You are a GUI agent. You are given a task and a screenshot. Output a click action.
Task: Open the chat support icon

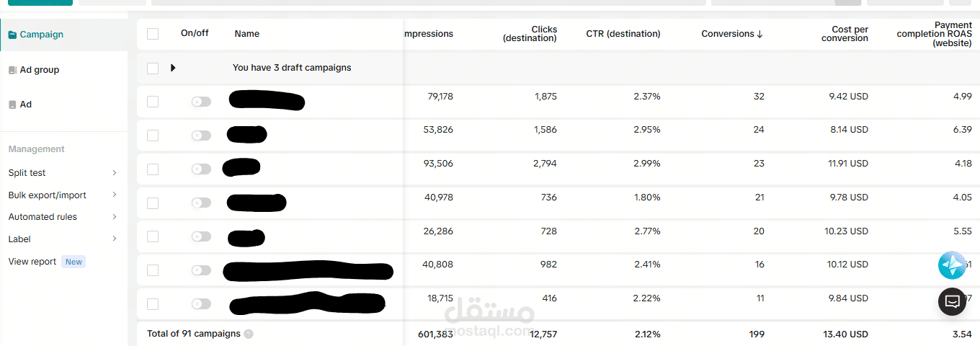[x=952, y=301]
